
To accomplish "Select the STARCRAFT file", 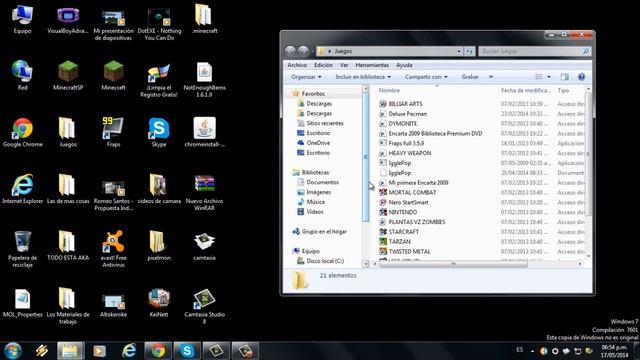I will pos(403,232).
